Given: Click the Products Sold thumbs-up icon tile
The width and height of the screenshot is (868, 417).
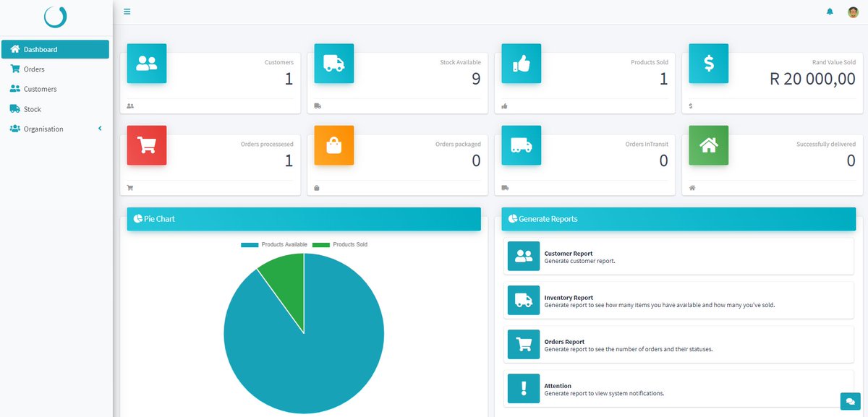Looking at the screenshot, I should coord(522,64).
